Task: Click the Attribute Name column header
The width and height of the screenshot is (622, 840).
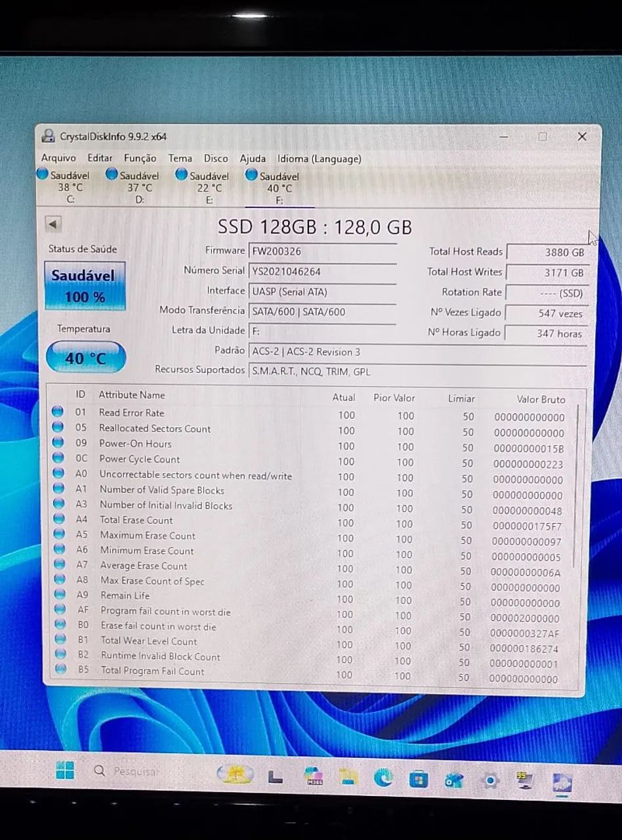Action: pos(132,394)
